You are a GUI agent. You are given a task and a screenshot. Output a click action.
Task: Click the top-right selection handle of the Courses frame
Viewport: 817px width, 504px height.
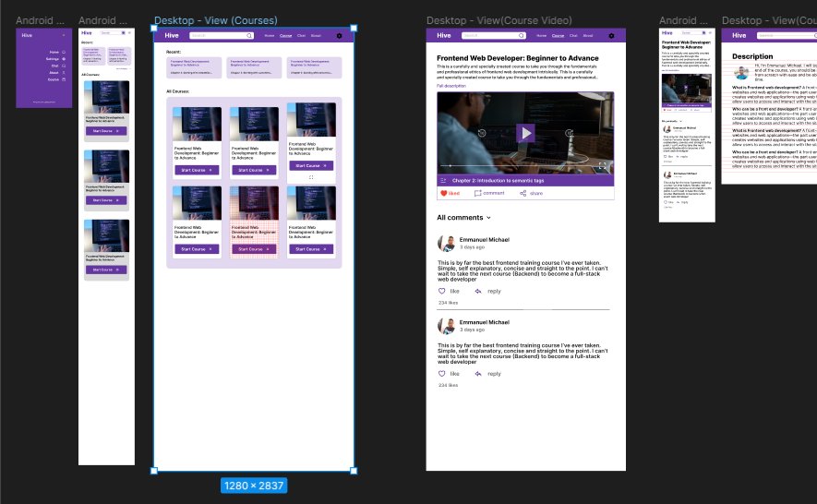tap(354, 28)
